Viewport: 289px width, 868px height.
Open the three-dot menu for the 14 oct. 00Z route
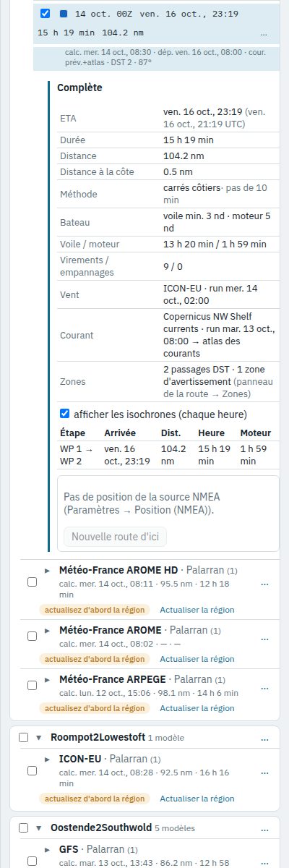coord(264,34)
